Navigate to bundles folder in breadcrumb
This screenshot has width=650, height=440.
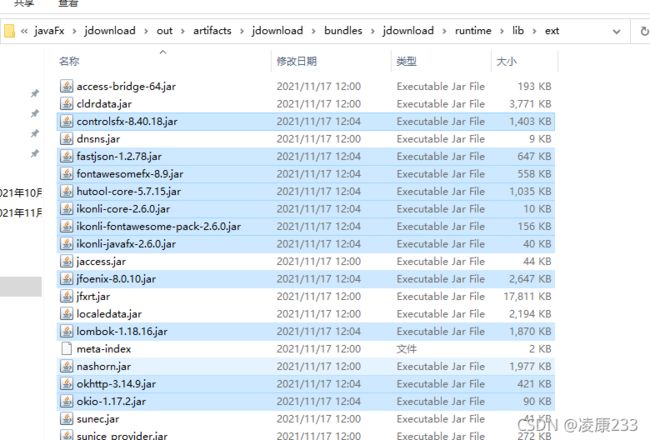point(343,31)
